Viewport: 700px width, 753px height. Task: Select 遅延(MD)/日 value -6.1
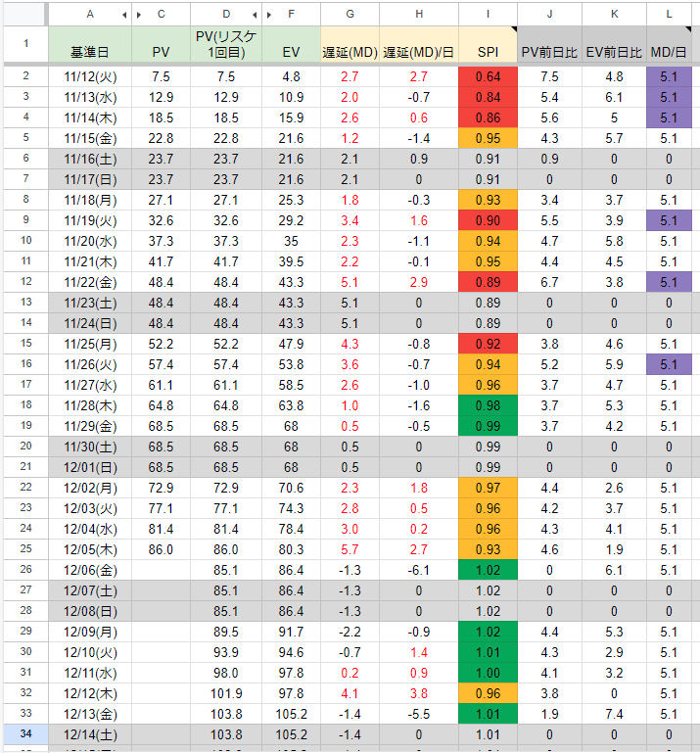pos(419,570)
